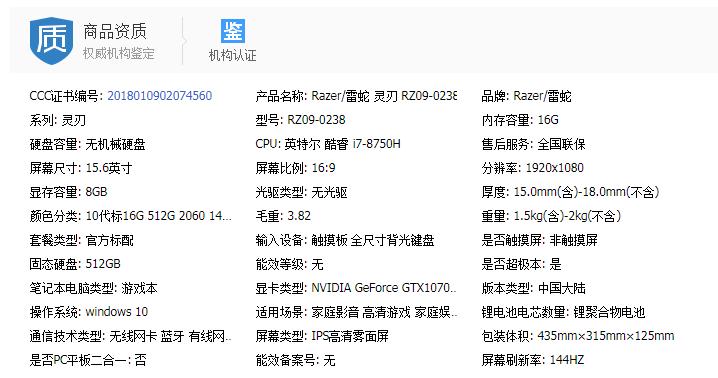The height and width of the screenshot is (378, 718).
Task: Click the 是否PC平板二合一: 否 entry
Action: [x=88, y=360]
